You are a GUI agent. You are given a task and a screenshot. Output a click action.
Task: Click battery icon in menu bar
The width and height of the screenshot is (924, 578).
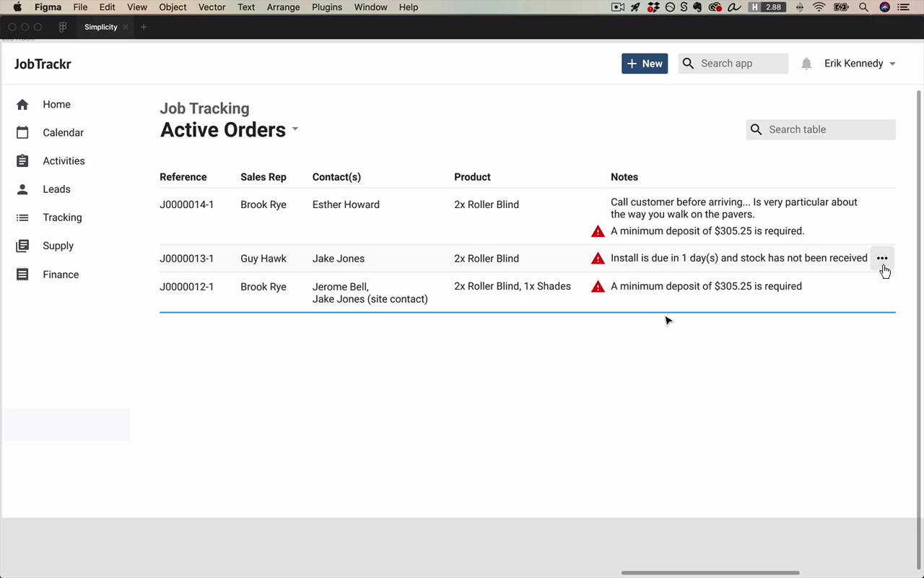[x=841, y=7]
